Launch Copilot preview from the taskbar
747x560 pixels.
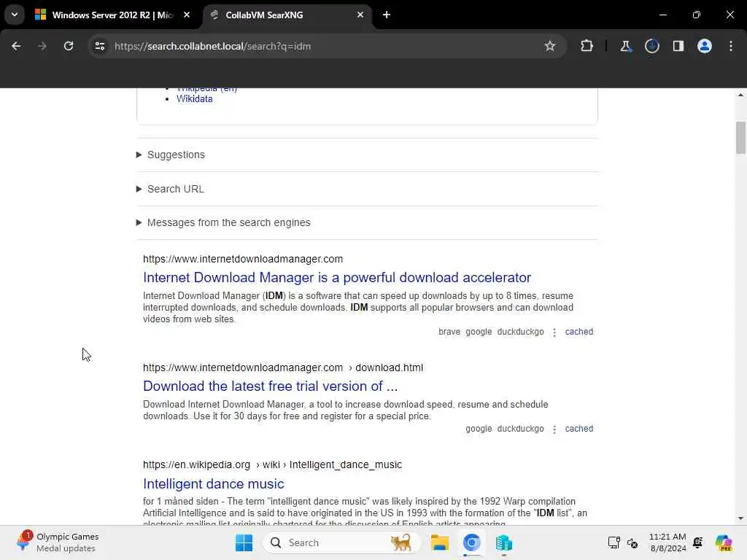click(724, 542)
